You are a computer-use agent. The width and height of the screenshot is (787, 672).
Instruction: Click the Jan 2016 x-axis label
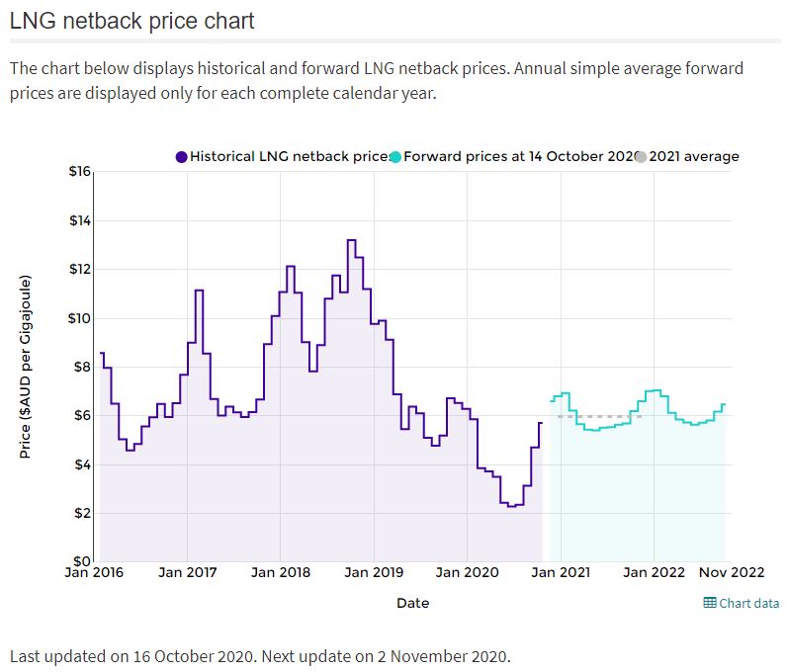(x=94, y=572)
